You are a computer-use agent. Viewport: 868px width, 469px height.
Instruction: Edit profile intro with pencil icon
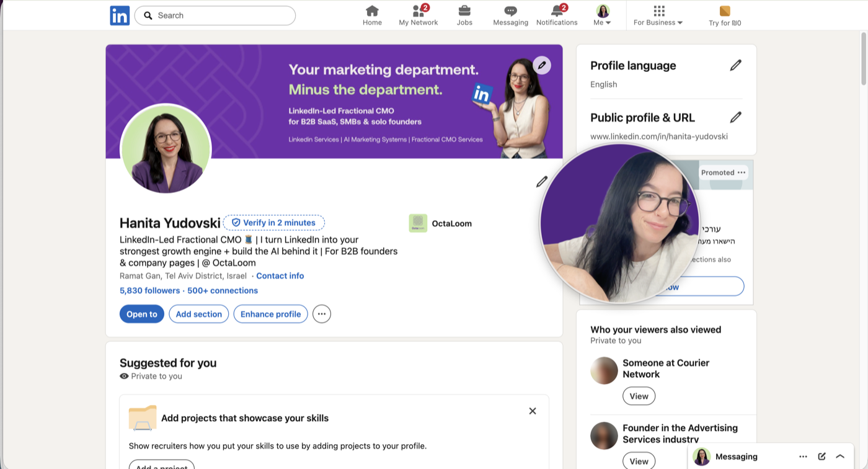pyautogui.click(x=542, y=182)
